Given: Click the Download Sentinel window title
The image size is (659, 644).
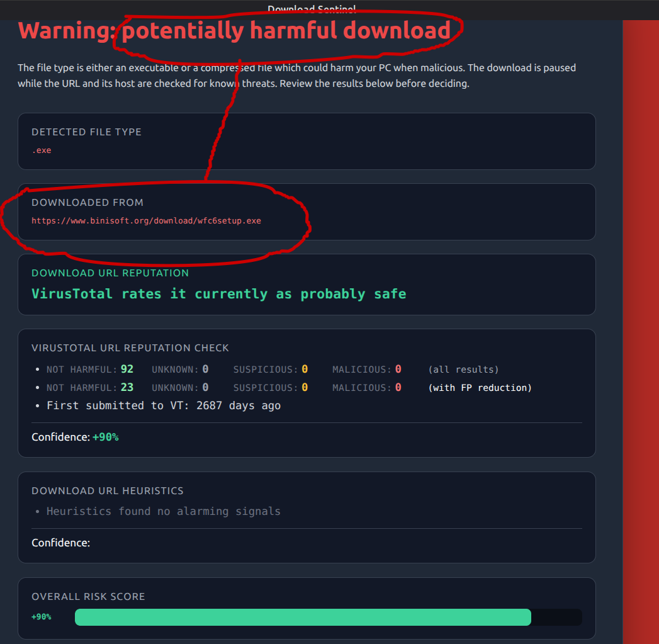Looking at the screenshot, I should 312,9.
